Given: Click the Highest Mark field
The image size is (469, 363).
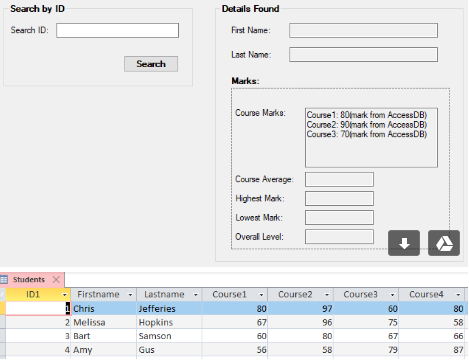Looking at the screenshot, I should [339, 198].
